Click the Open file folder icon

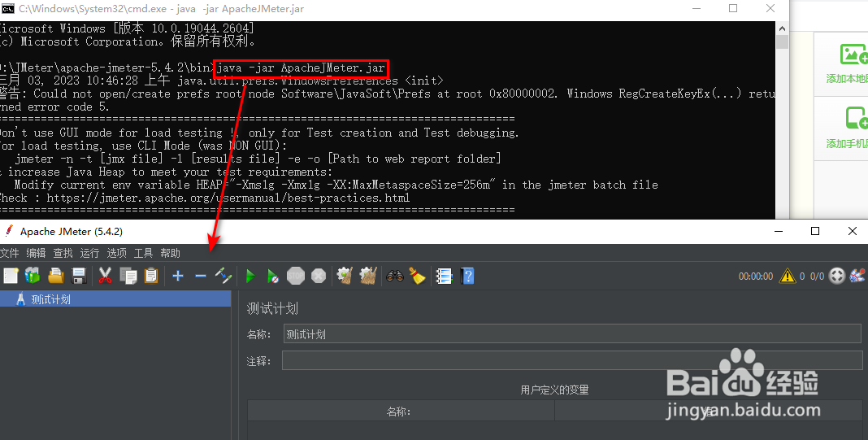tap(56, 276)
